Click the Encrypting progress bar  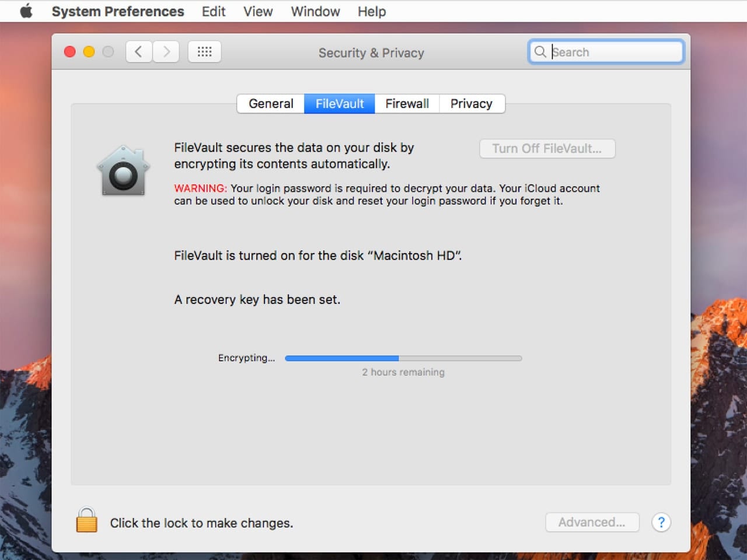(x=403, y=358)
